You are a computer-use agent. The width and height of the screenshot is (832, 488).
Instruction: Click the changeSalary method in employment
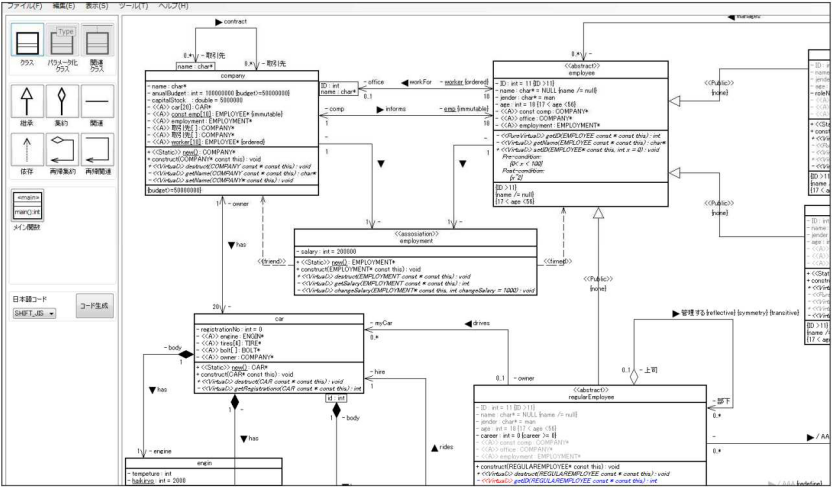(415, 291)
